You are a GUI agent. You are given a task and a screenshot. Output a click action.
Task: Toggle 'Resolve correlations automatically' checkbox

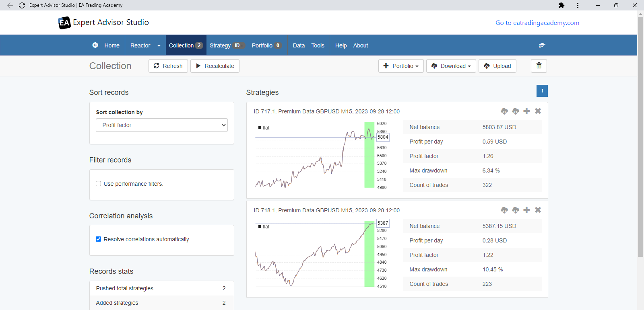[98, 239]
